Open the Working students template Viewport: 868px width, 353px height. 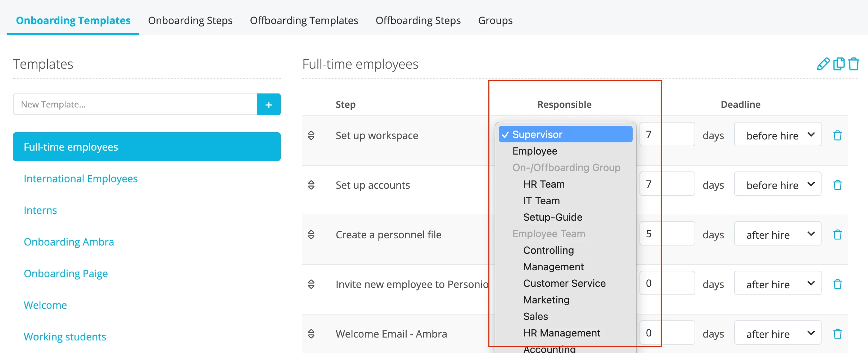65,337
